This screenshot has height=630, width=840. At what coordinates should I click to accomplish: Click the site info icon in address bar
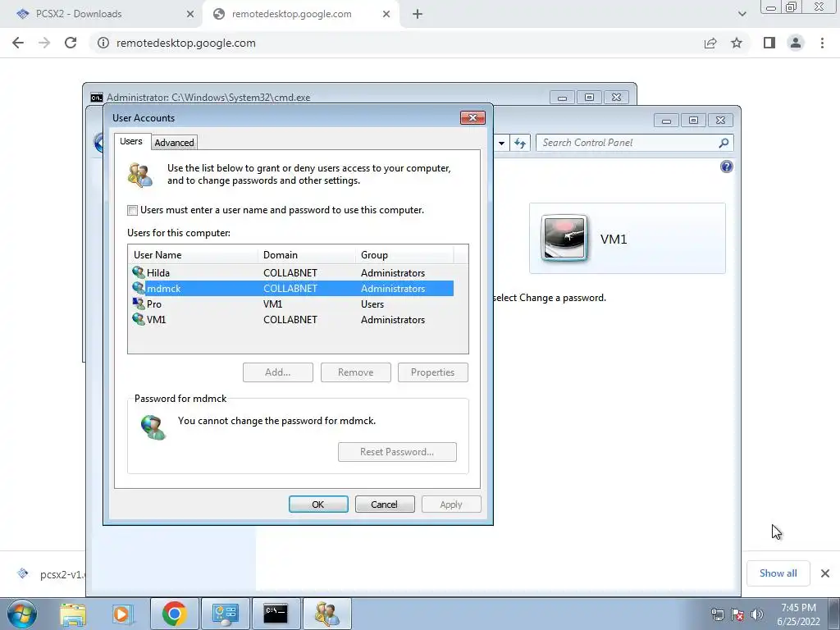103,43
